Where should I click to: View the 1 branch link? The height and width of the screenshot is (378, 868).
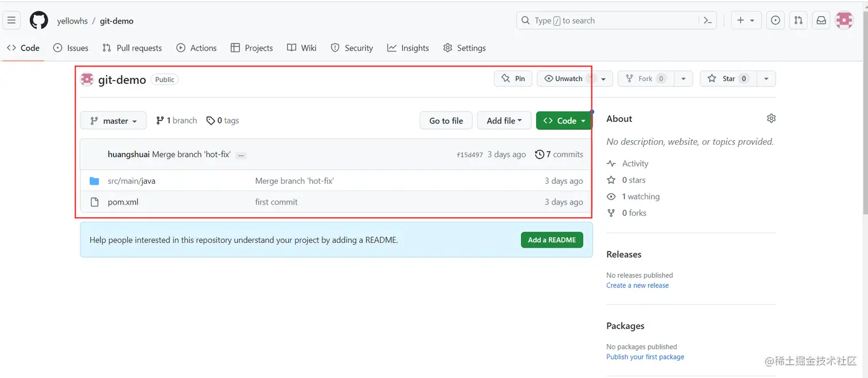(x=176, y=121)
